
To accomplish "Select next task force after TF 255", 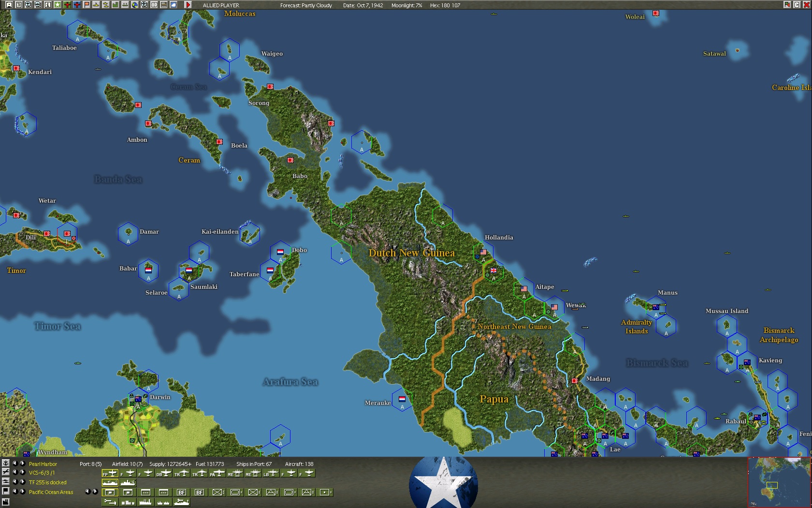I will tap(22, 482).
